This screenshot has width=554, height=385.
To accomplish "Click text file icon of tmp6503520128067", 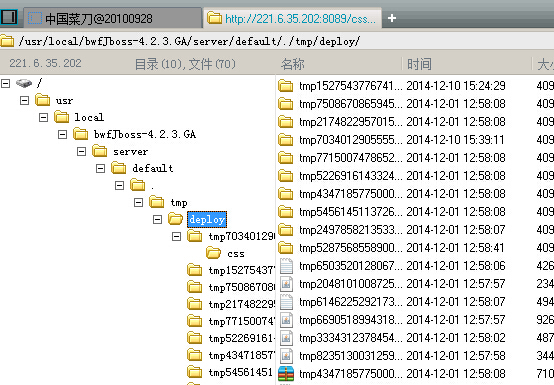I will [286, 266].
